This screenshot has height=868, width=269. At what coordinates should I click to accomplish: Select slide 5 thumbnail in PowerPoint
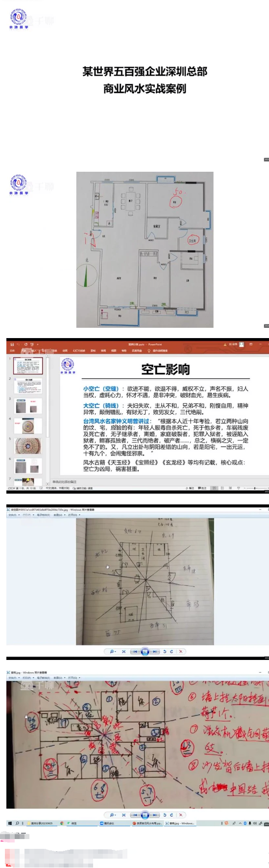(28, 446)
